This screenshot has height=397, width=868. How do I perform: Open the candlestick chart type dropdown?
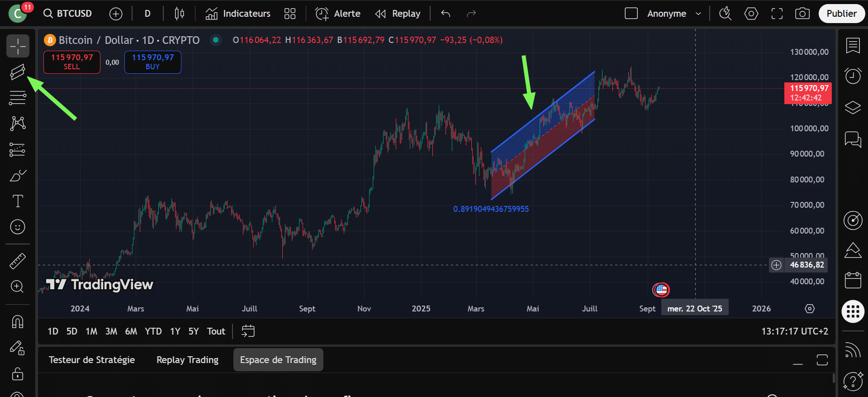(x=179, y=14)
